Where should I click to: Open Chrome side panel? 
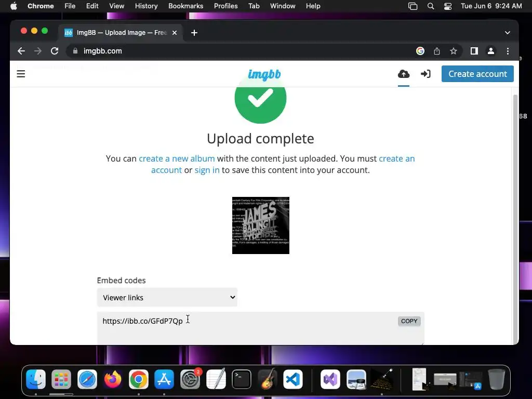click(x=474, y=51)
